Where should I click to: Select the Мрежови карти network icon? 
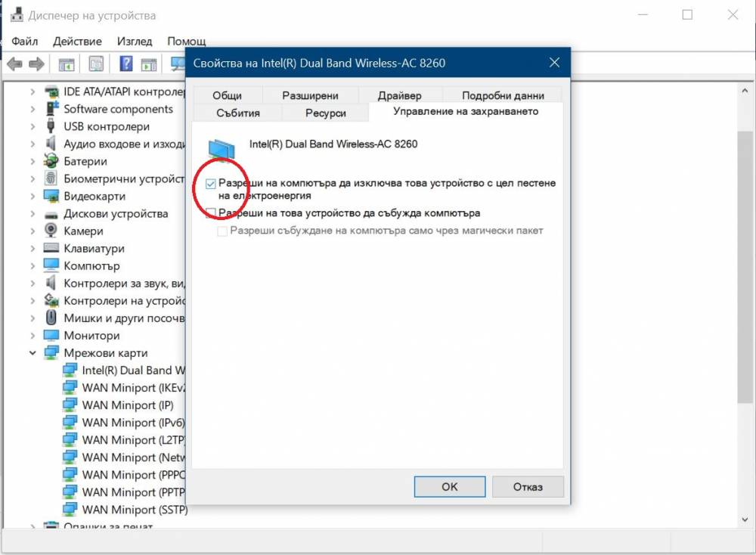tap(51, 352)
